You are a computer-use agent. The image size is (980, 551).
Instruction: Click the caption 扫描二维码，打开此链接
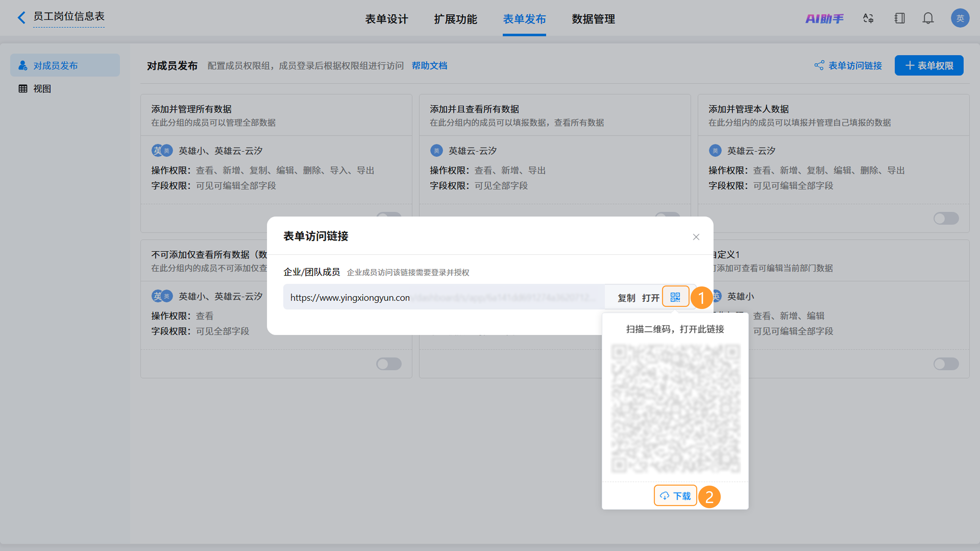(675, 329)
